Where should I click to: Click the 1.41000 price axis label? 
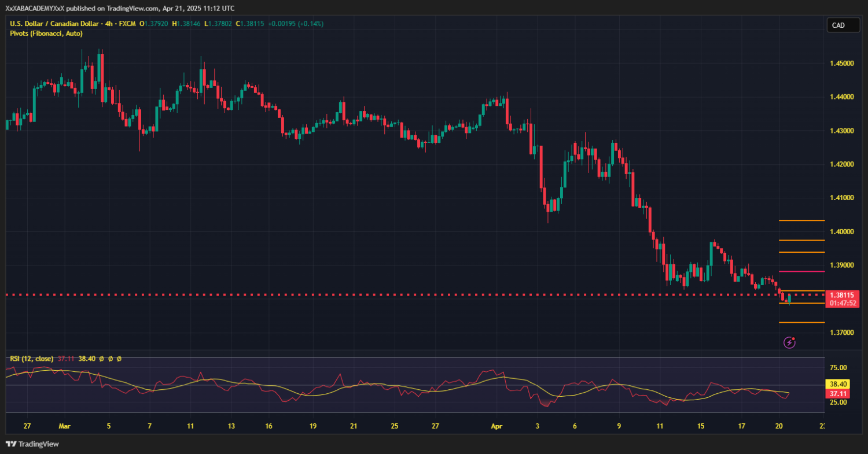841,198
